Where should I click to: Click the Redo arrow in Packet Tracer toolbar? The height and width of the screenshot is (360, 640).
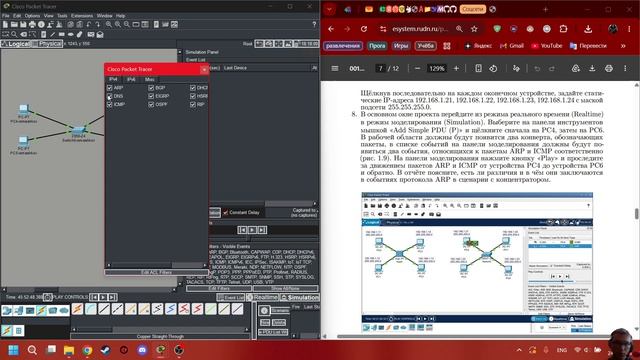pyautogui.click(x=98, y=24)
